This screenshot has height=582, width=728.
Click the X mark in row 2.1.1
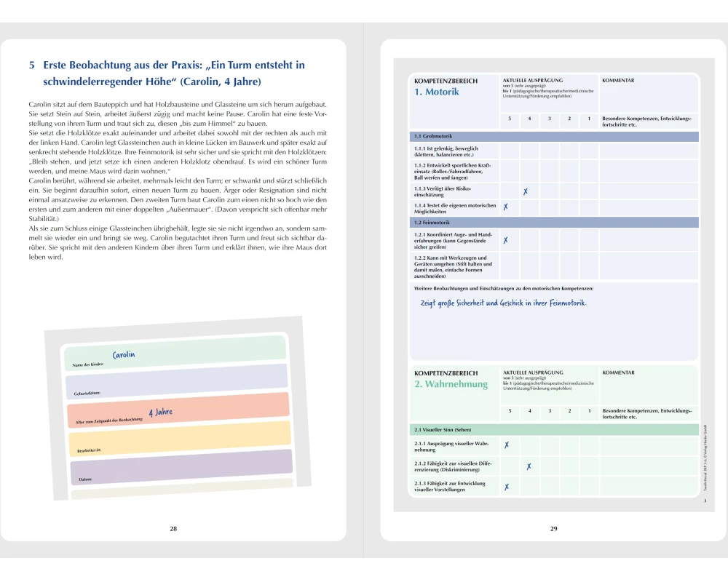pos(506,445)
